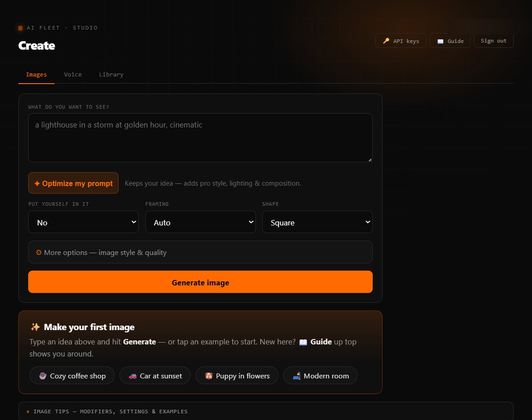Open the Shape dropdown set to Square

317,222
